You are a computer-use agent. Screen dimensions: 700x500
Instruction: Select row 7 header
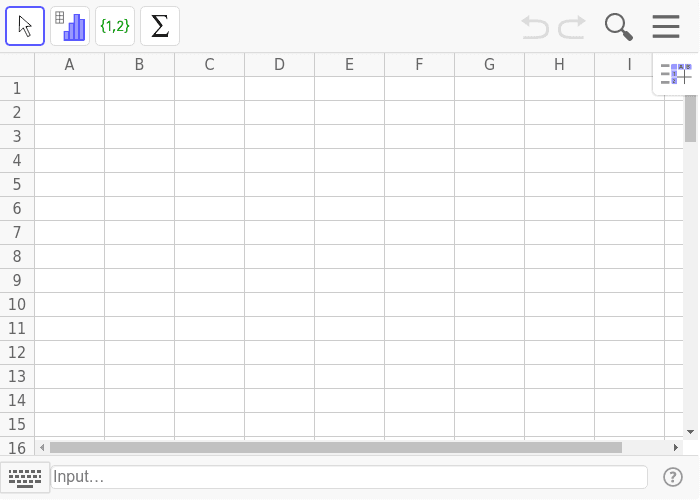pos(17,232)
